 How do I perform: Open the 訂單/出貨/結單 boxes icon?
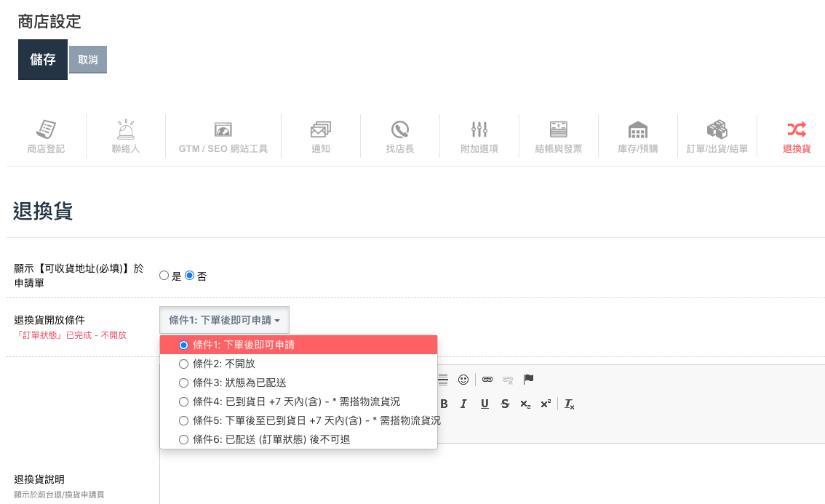[717, 129]
